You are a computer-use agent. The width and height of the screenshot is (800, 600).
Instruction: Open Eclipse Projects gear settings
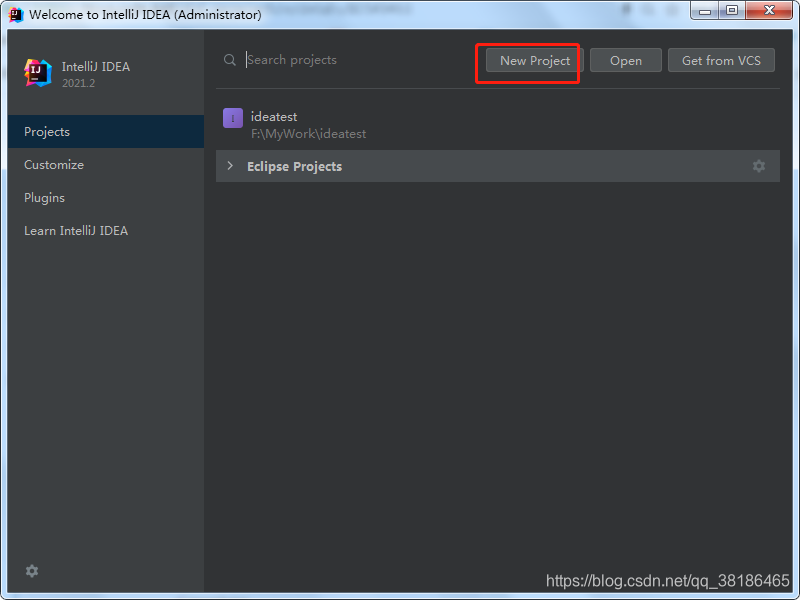[759, 166]
